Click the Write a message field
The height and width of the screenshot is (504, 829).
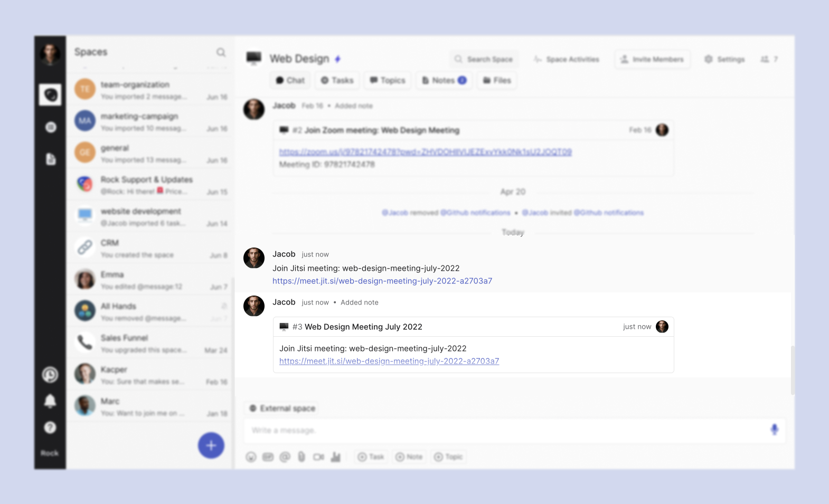[502, 431]
